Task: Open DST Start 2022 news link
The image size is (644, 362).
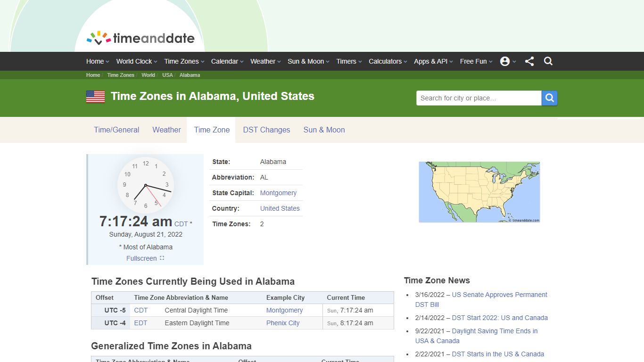Action: pyautogui.click(x=500, y=318)
